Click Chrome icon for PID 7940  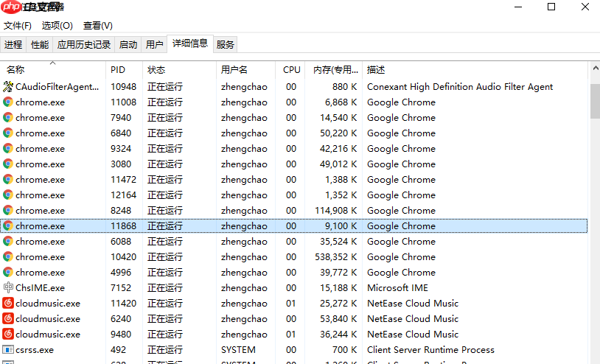(7, 117)
